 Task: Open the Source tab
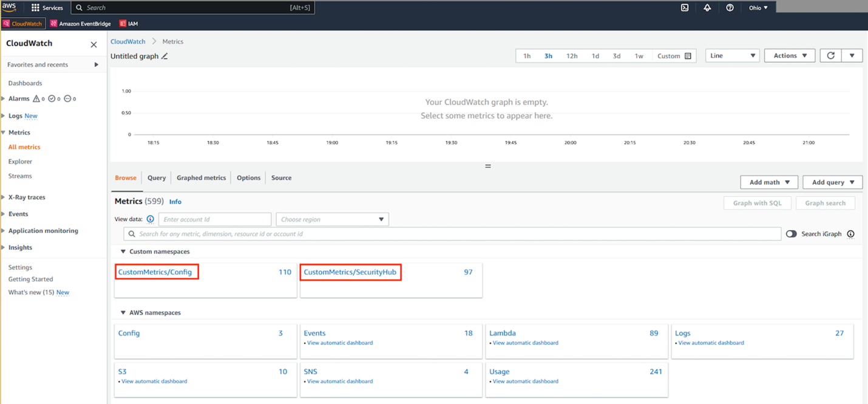click(280, 177)
